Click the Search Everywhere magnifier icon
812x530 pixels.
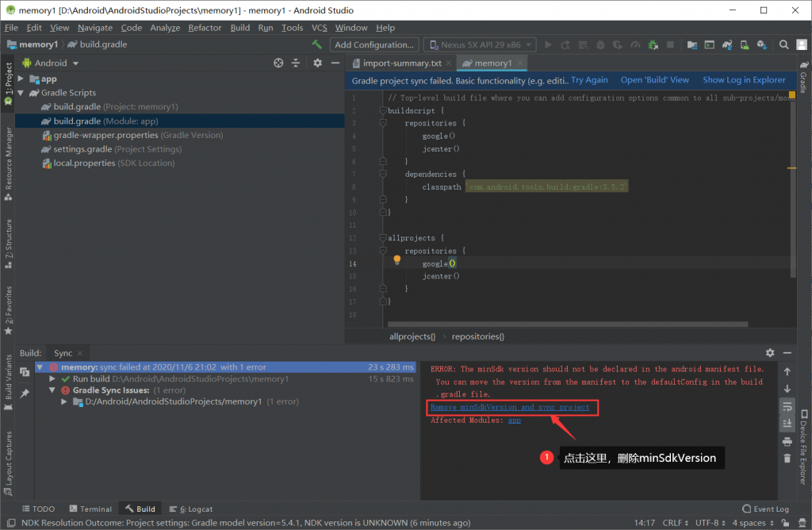[784, 45]
